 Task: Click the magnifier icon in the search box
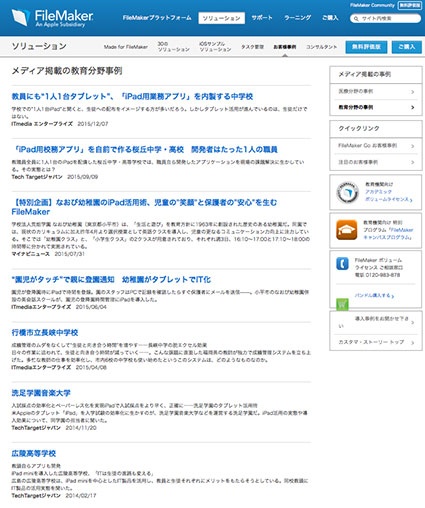356,19
